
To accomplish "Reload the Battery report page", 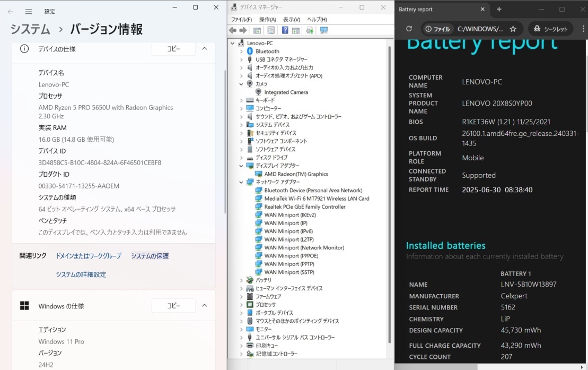I will pos(409,29).
